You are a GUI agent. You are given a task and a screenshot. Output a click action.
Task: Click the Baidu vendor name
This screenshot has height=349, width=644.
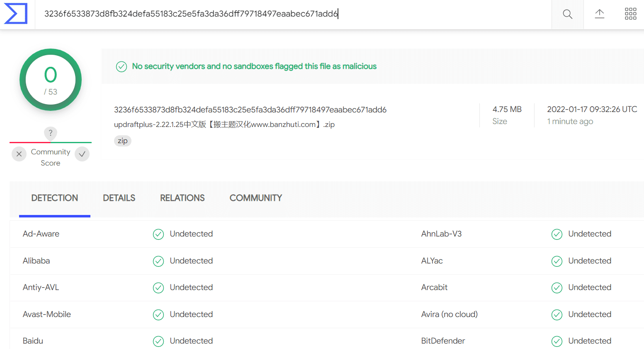point(33,341)
